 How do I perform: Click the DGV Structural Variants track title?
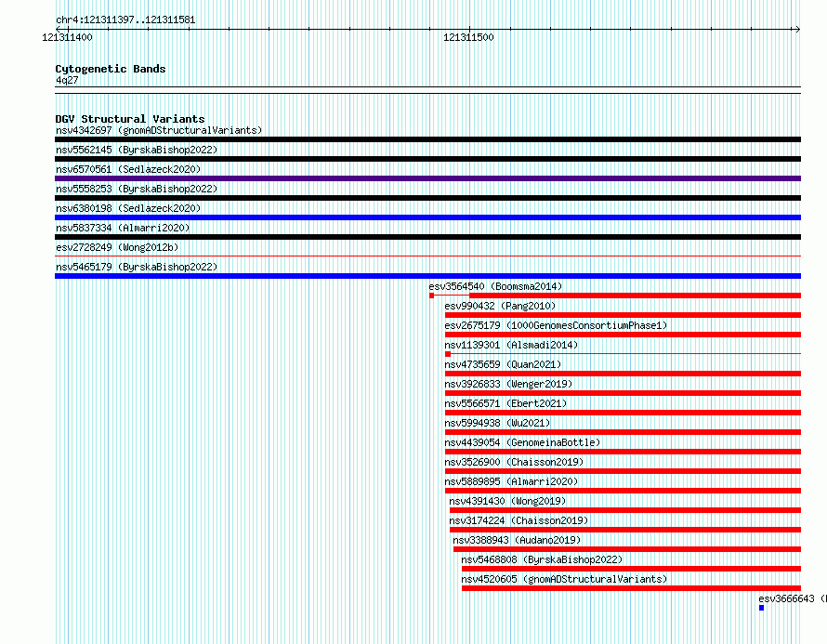(x=130, y=119)
